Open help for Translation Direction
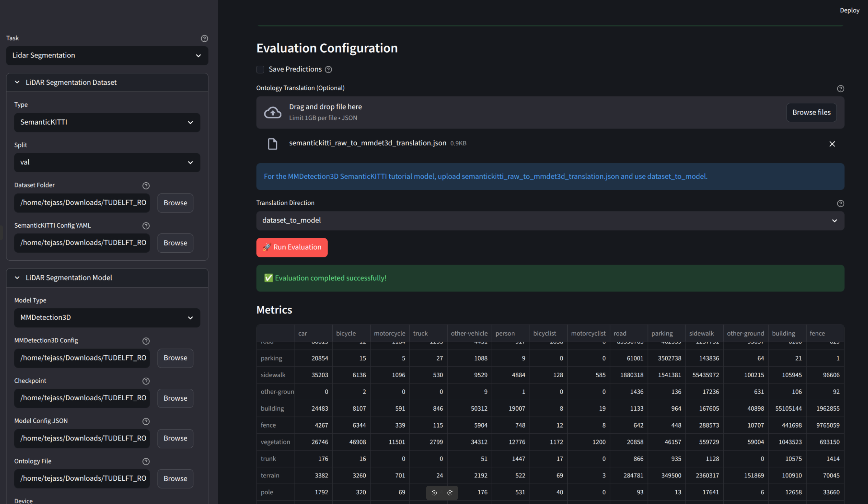This screenshot has width=868, height=504. [x=840, y=204]
